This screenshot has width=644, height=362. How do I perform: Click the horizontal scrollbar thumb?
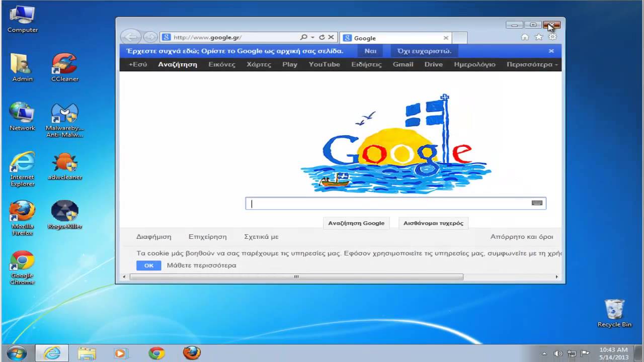[x=296, y=277]
